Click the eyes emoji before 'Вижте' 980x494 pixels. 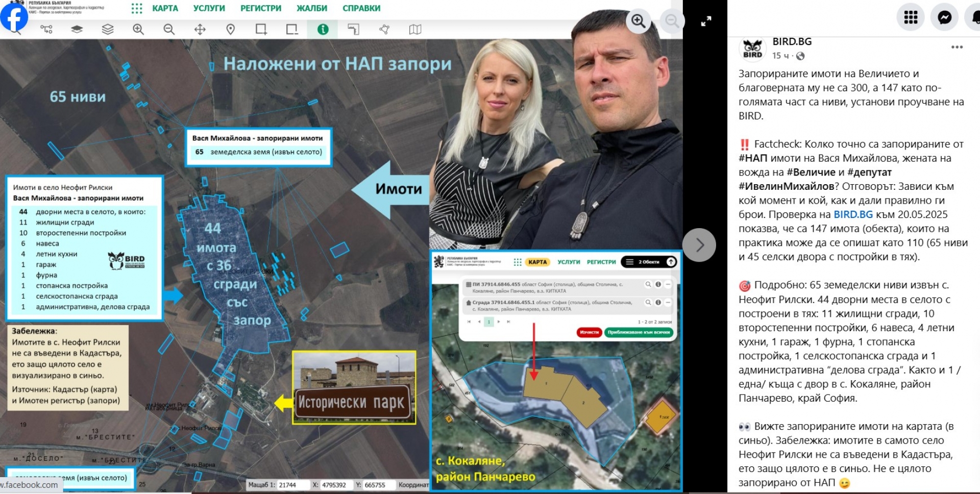coord(745,427)
